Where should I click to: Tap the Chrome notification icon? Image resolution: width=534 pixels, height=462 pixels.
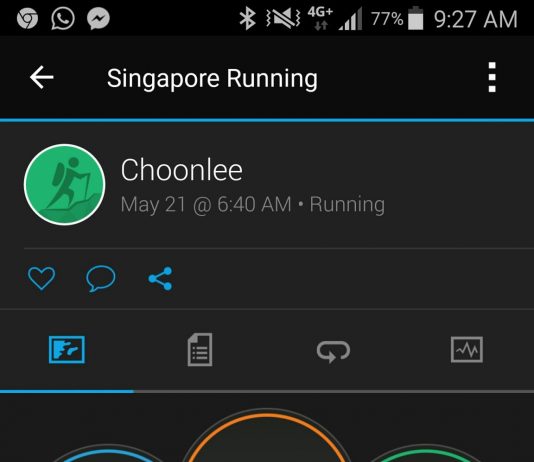pyautogui.click(x=27, y=18)
